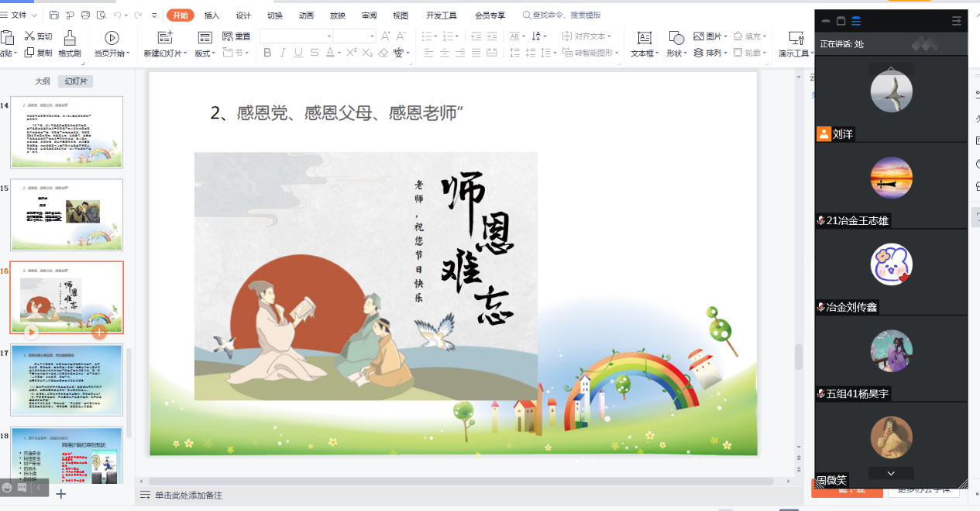Open the font color dropdown arrow
The height and width of the screenshot is (511, 980).
pos(339,53)
